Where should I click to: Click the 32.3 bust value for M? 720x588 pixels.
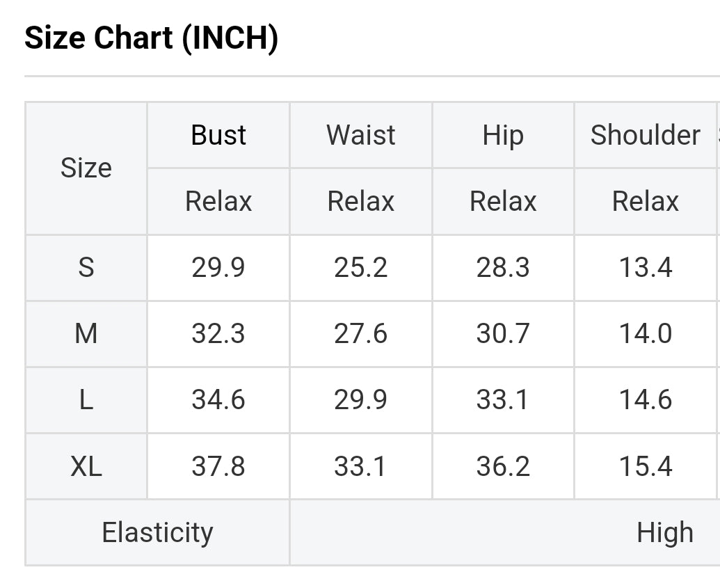coord(218,334)
